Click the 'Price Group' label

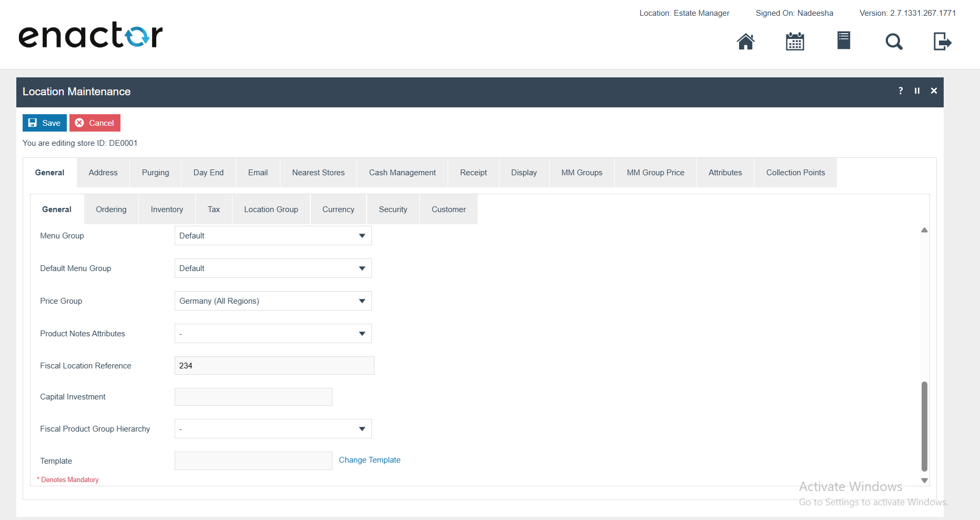[61, 301]
